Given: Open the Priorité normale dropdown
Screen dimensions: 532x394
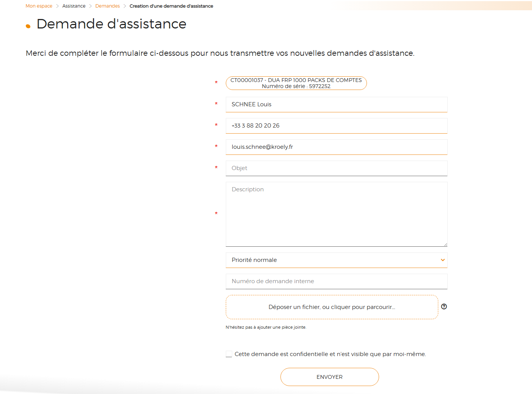Looking at the screenshot, I should pyautogui.click(x=337, y=260).
